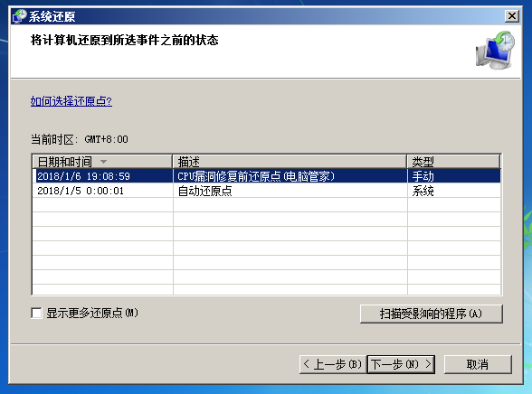Cancel the restore with 取消 button

[478, 364]
